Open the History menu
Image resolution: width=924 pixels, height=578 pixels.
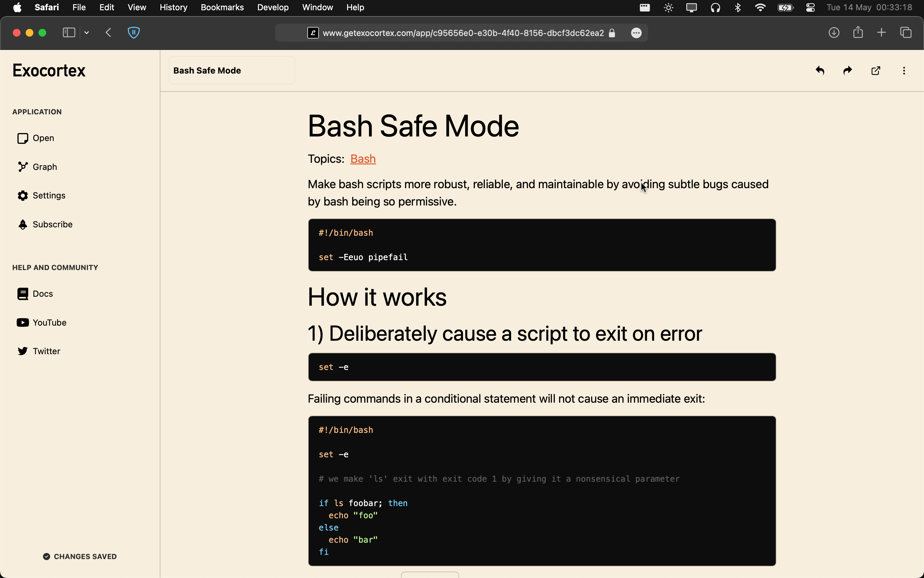173,7
